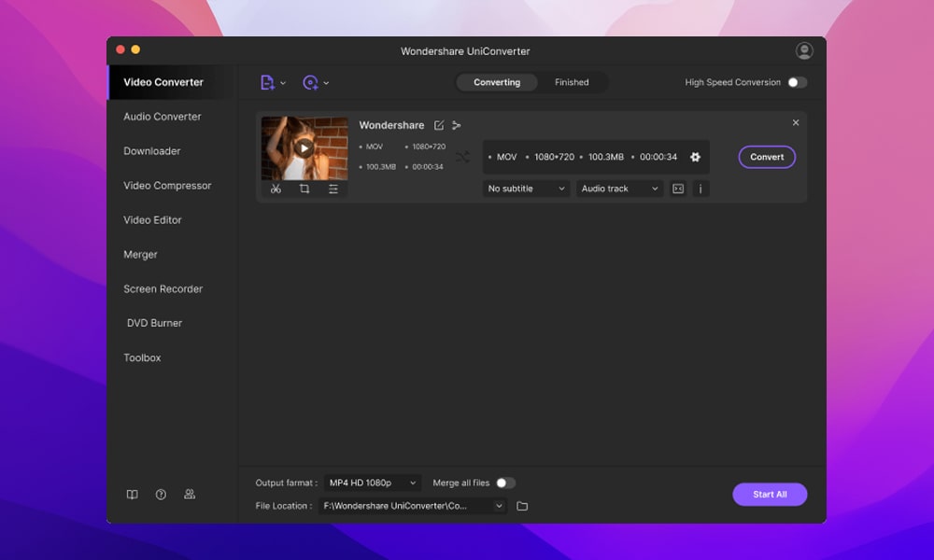The image size is (934, 560).
Task: Toggle Merge all files on
Action: coord(505,483)
